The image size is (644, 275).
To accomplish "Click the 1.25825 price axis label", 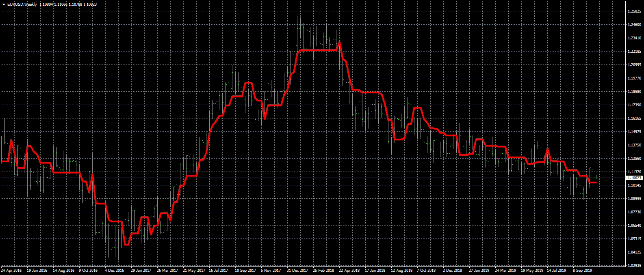I will point(634,11).
